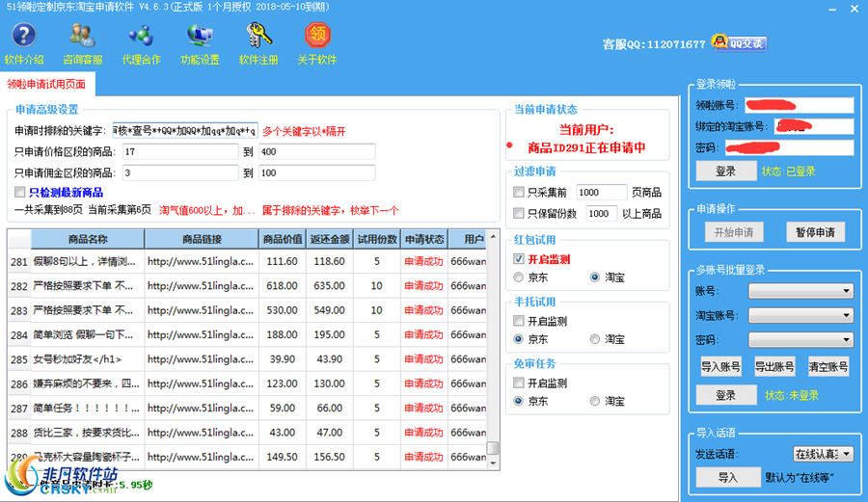Select 京东 radio under 丰托试用
The width and height of the screenshot is (868, 502).
click(519, 339)
